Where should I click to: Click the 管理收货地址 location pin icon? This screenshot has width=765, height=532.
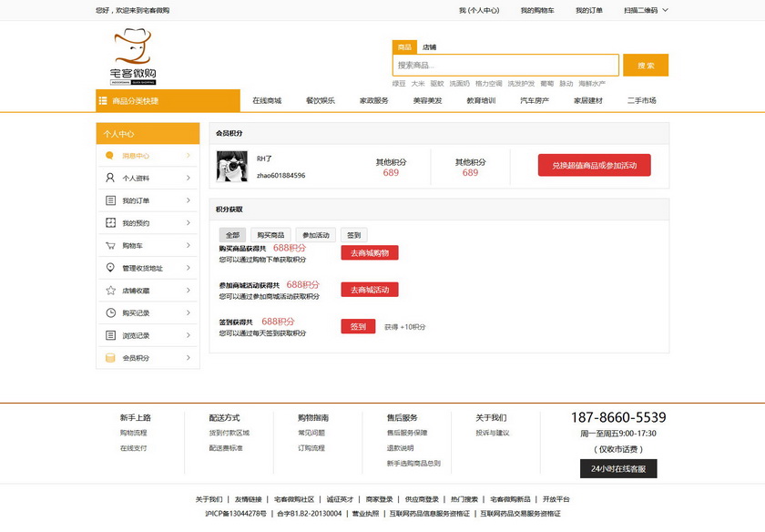pyautogui.click(x=110, y=268)
